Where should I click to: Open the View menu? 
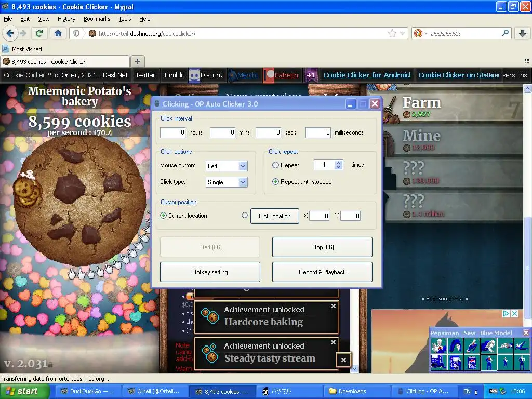click(44, 19)
